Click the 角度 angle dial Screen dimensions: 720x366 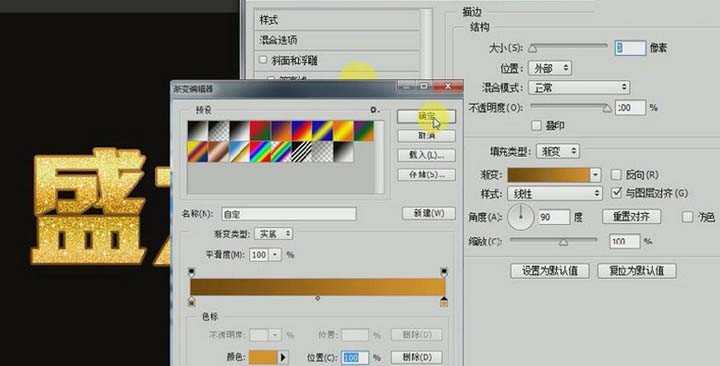click(x=521, y=216)
